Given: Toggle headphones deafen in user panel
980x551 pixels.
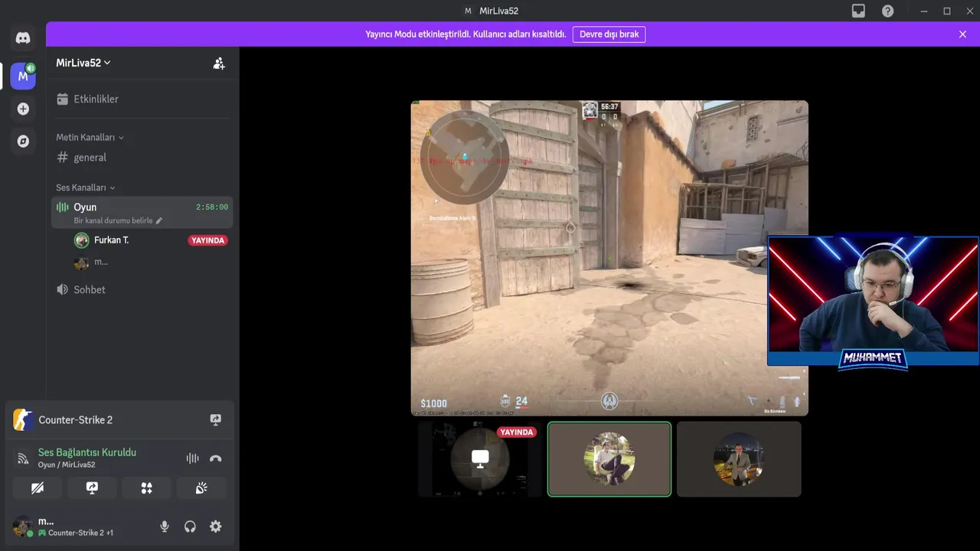Looking at the screenshot, I should tap(190, 527).
